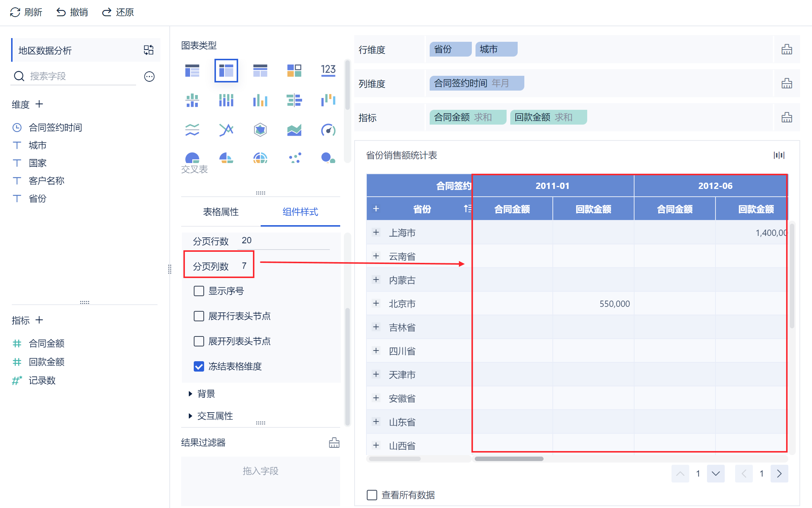This screenshot has width=812, height=508.
Task: Choose the gauge chart icon
Action: (328, 130)
